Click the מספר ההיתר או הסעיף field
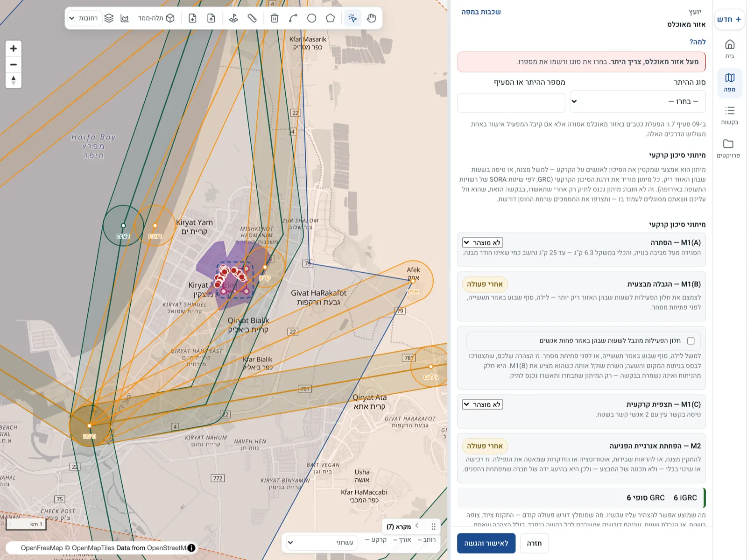Image resolution: width=747 pixels, height=560 pixels. pyautogui.click(x=511, y=102)
